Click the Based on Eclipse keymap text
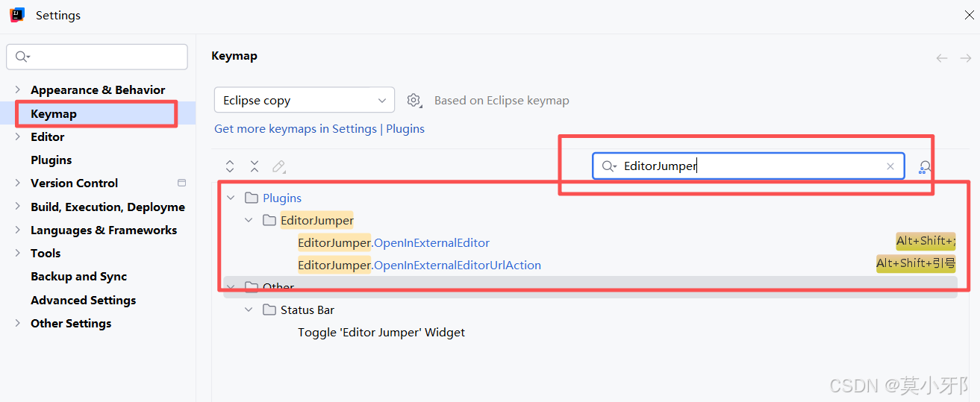 click(502, 100)
